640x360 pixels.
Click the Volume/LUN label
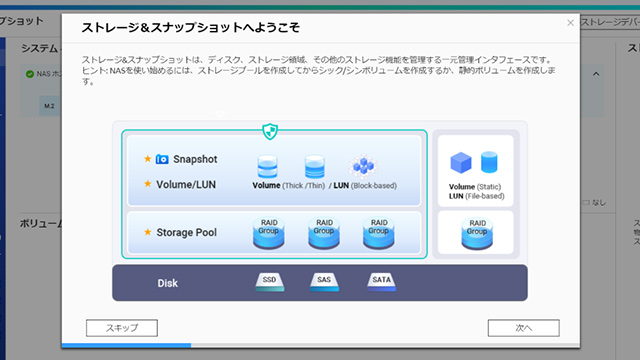point(186,184)
